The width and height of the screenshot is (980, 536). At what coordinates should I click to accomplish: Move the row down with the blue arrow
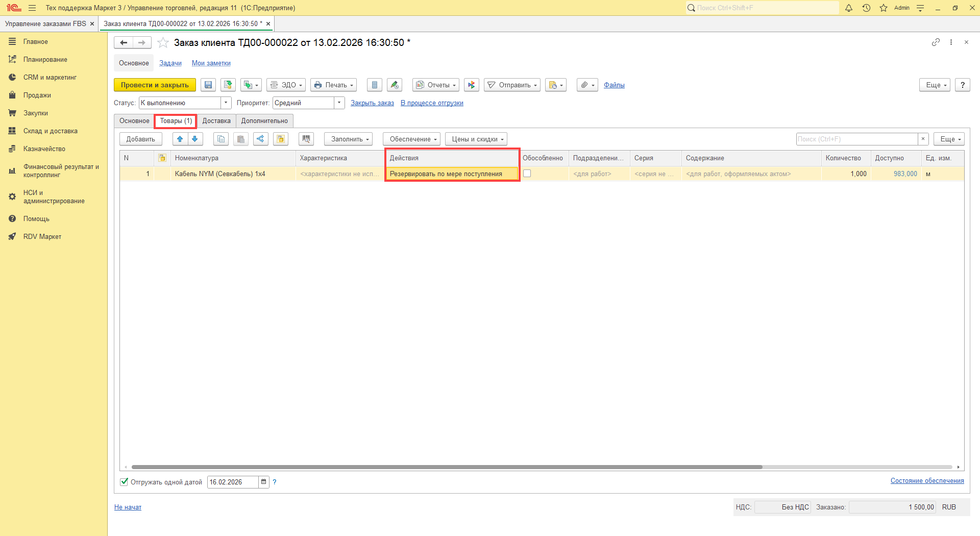pyautogui.click(x=195, y=139)
